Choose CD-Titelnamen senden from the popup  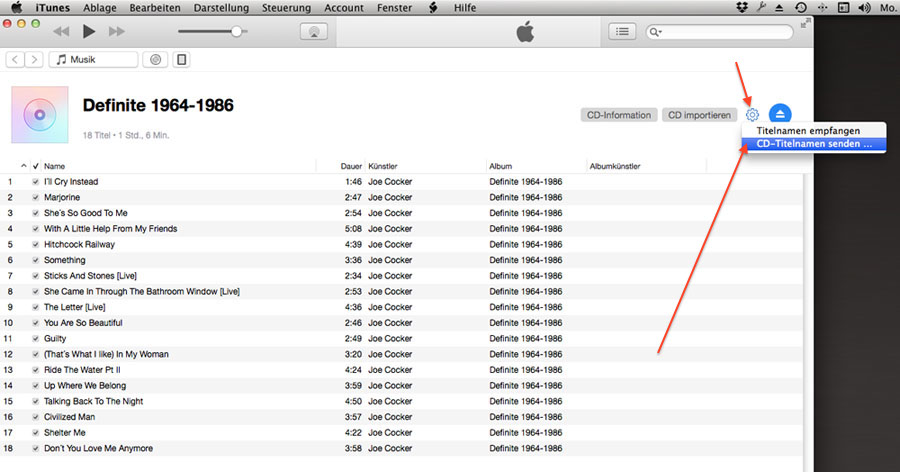[814, 144]
